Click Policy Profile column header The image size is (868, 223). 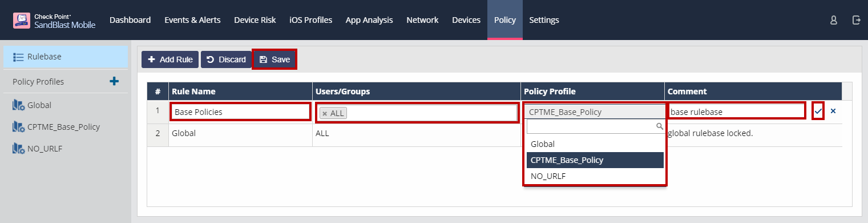593,91
